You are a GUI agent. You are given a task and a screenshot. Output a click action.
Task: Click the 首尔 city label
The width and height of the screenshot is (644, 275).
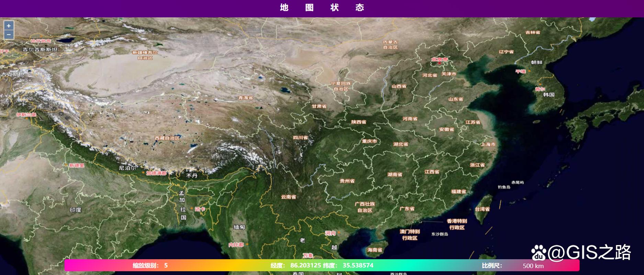click(x=540, y=89)
